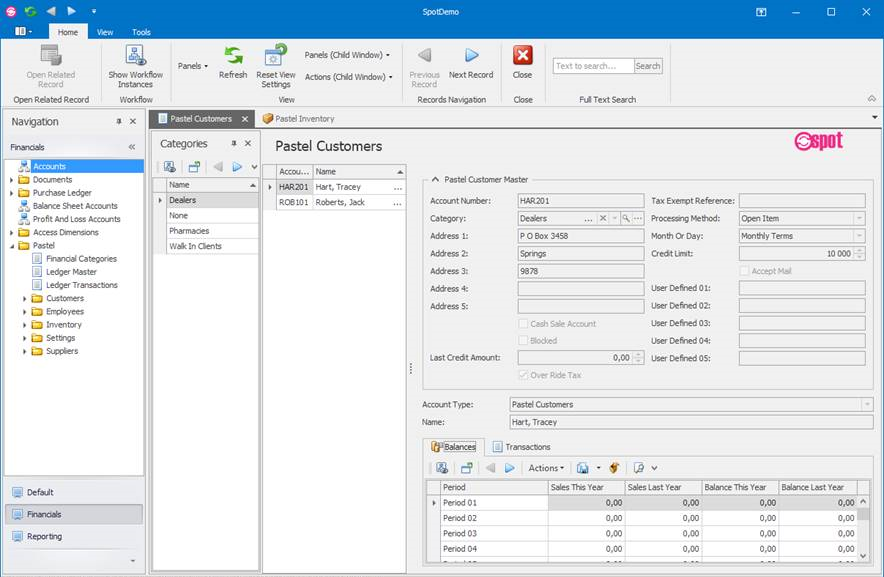The image size is (884, 577).
Task: Open Panels dropdown in ribbon
Action: [x=193, y=66]
